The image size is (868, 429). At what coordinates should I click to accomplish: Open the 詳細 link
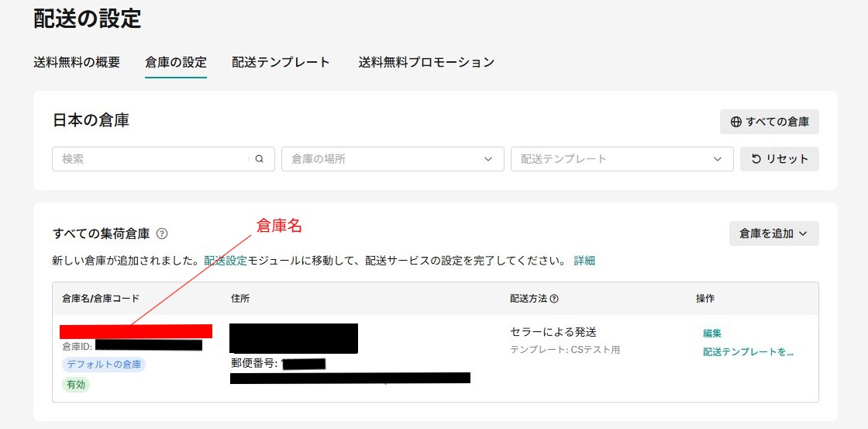[584, 261]
